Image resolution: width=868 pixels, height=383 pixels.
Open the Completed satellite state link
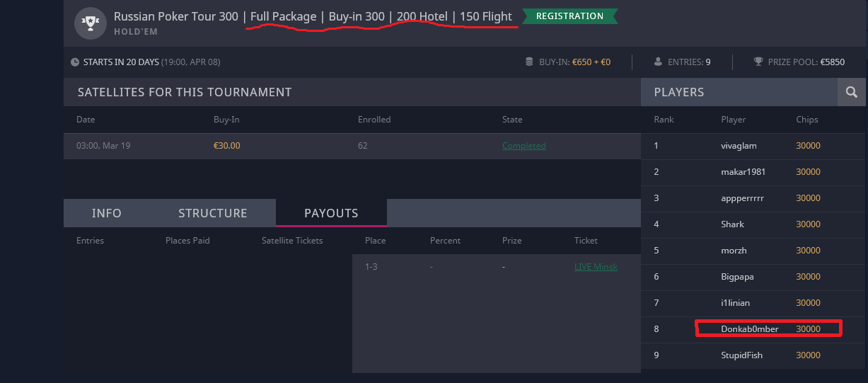coord(524,146)
